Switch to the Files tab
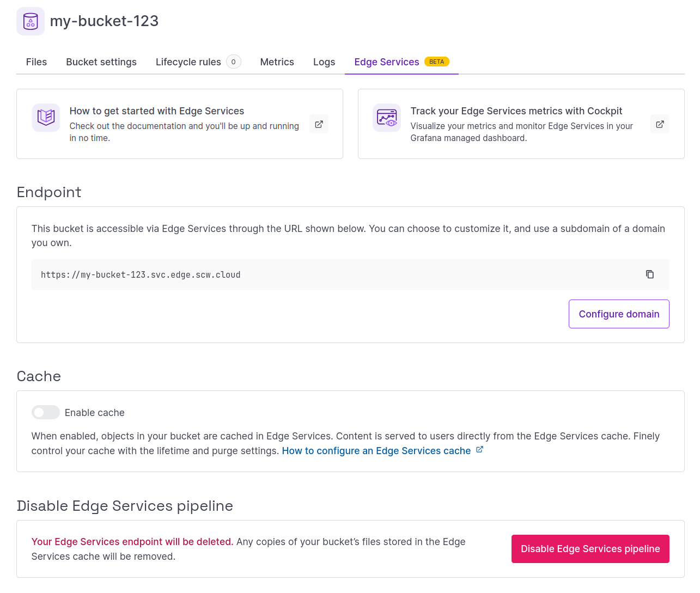The width and height of the screenshot is (700, 593). [36, 62]
